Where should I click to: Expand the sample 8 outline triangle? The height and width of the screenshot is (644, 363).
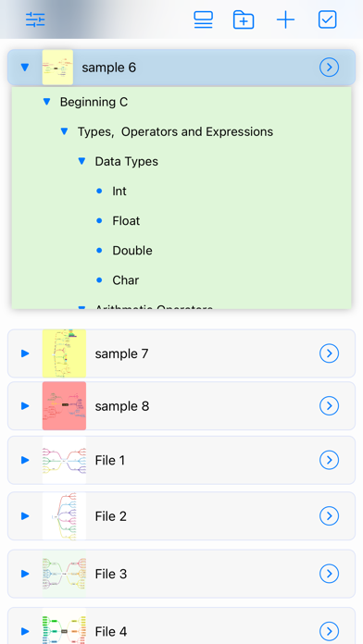tap(25, 406)
